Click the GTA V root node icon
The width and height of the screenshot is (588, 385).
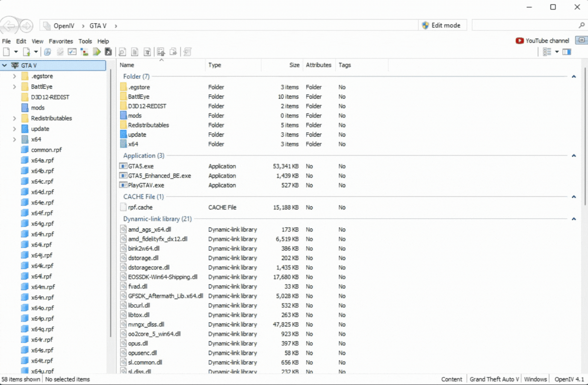pos(15,65)
